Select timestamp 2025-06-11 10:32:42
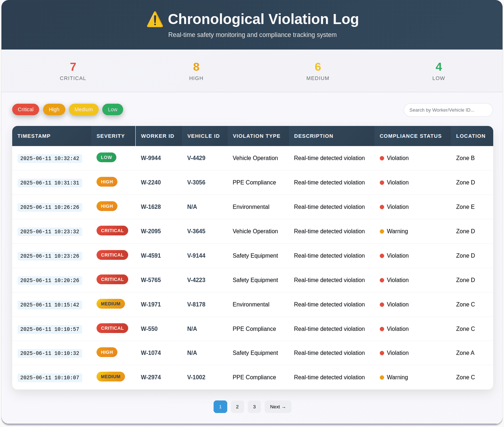The image size is (504, 427). 50,158
